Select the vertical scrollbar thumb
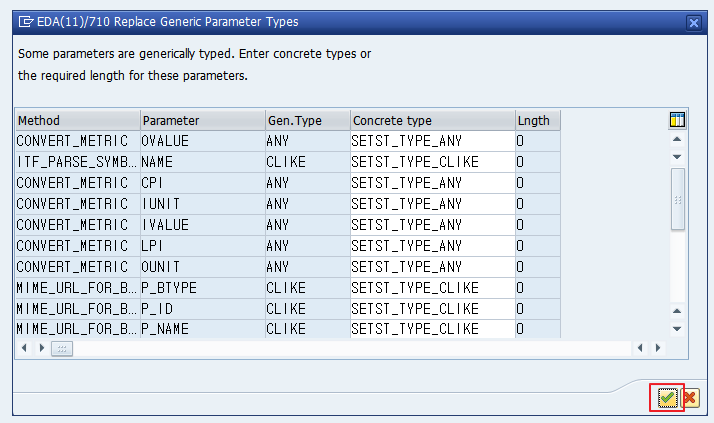This screenshot has width=714, height=423. [678, 199]
